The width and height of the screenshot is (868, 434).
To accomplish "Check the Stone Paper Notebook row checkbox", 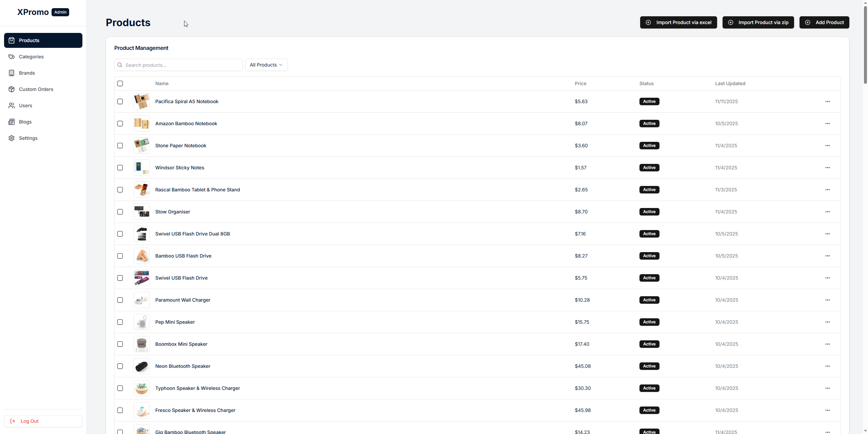I will click(x=120, y=146).
